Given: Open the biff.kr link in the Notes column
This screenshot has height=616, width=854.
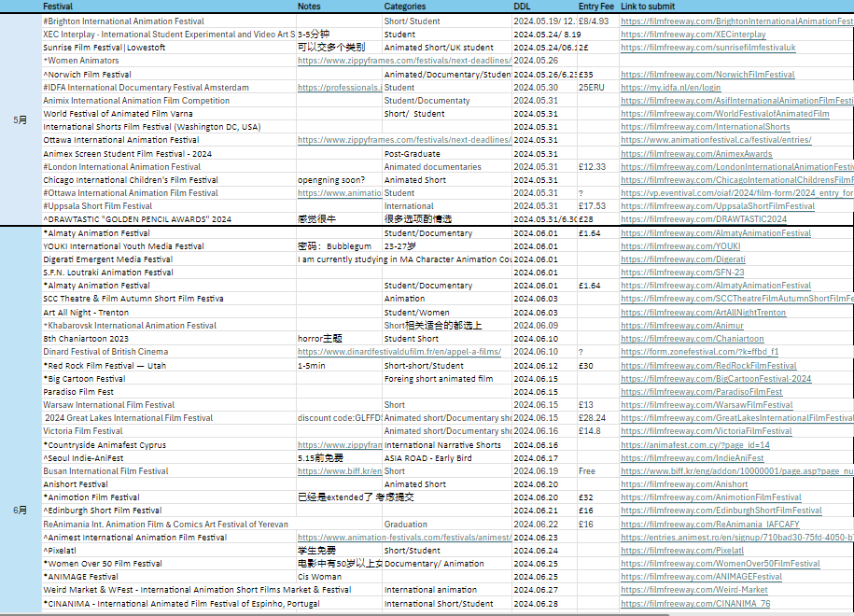Looking at the screenshot, I should 340,471.
